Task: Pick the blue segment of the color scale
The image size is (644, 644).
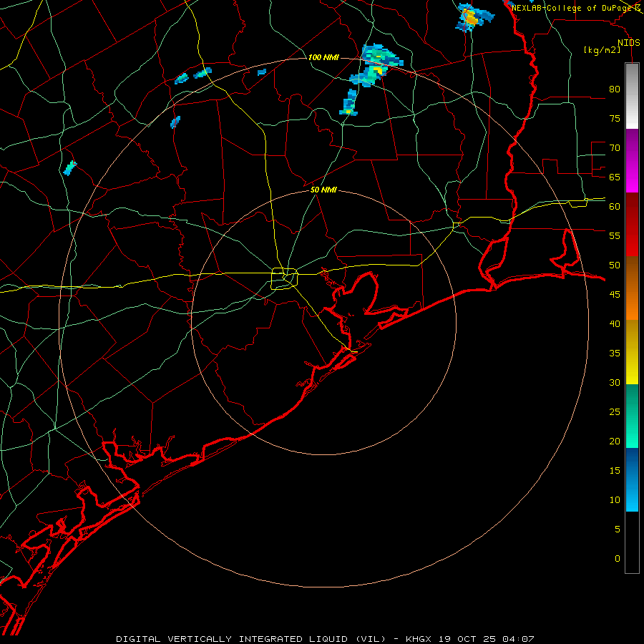Action: point(632,479)
